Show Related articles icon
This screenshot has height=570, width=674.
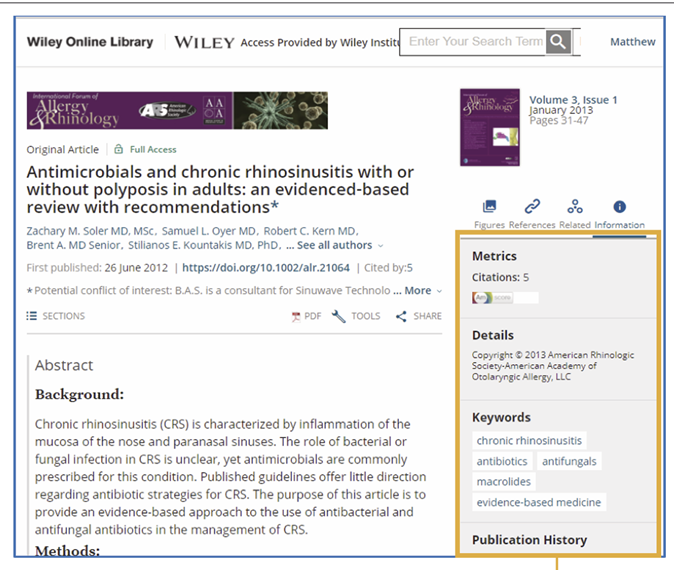(575, 207)
